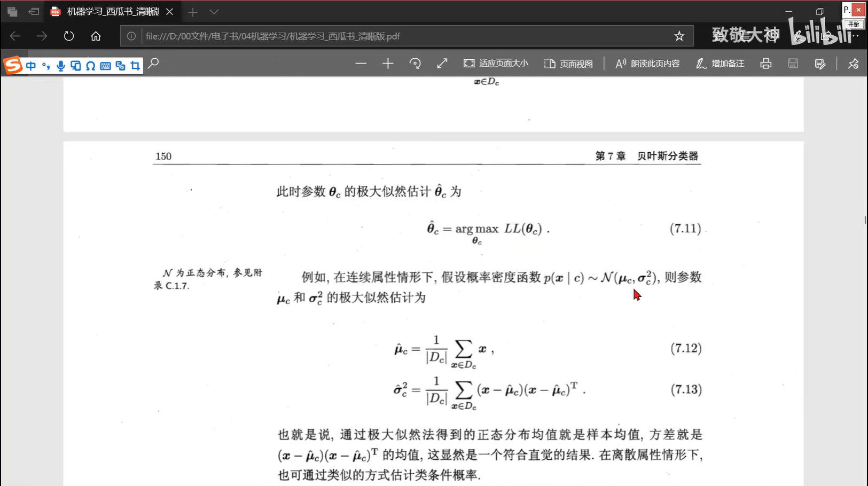Toggle Chinese/English input mode on Sogou bar
The height and width of the screenshot is (486, 868).
(30, 65)
